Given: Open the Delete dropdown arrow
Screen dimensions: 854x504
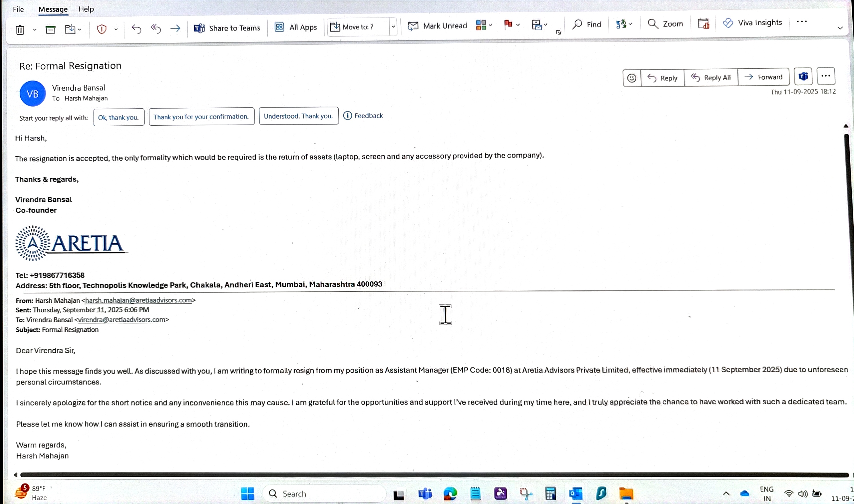Looking at the screenshot, I should pyautogui.click(x=35, y=30).
